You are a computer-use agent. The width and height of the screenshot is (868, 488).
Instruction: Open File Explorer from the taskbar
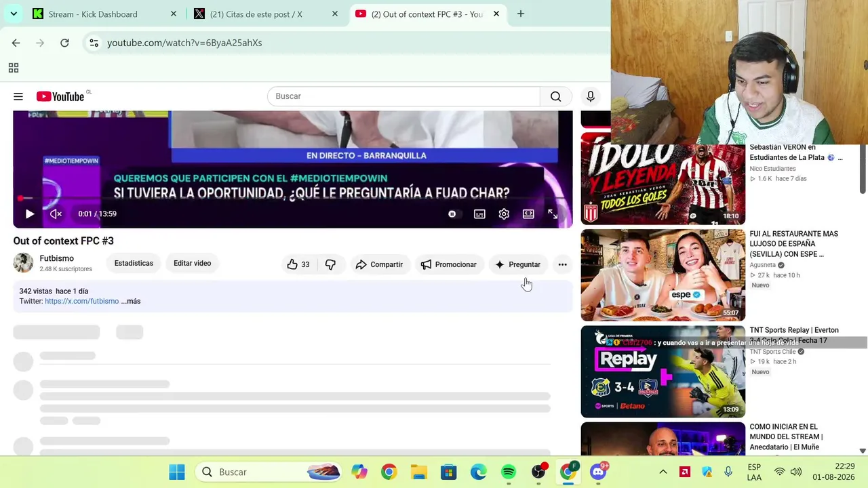coord(419,472)
